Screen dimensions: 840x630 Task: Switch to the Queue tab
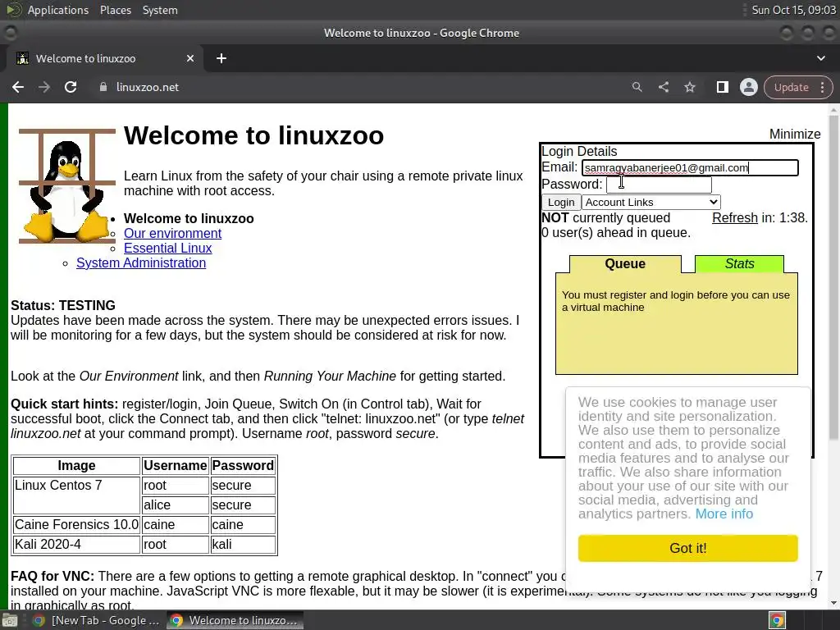625,263
